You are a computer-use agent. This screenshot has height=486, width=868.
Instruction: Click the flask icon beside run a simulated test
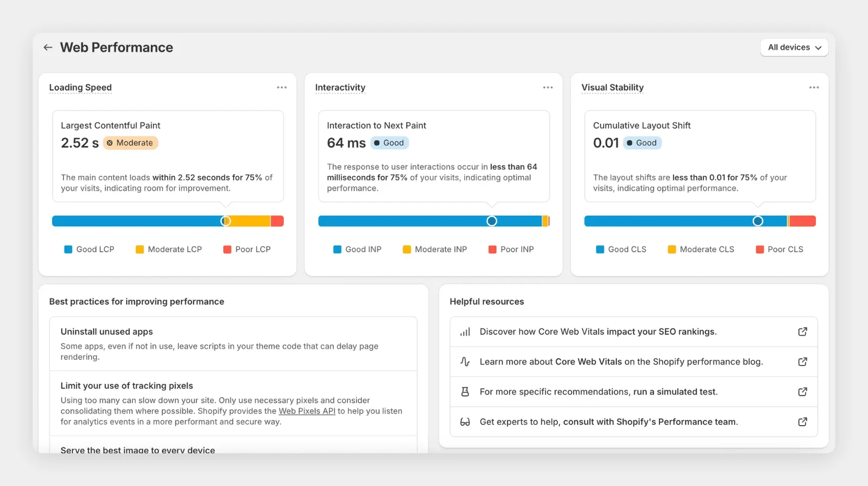point(465,392)
